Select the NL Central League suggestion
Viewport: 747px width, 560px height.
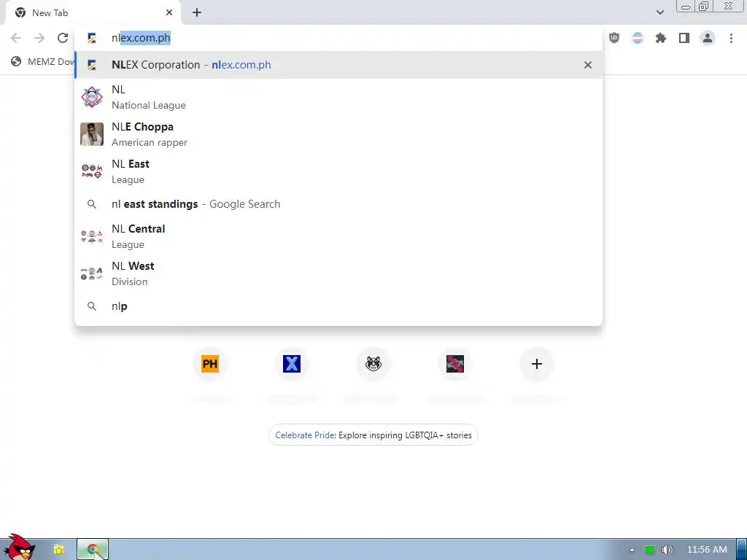click(x=338, y=236)
